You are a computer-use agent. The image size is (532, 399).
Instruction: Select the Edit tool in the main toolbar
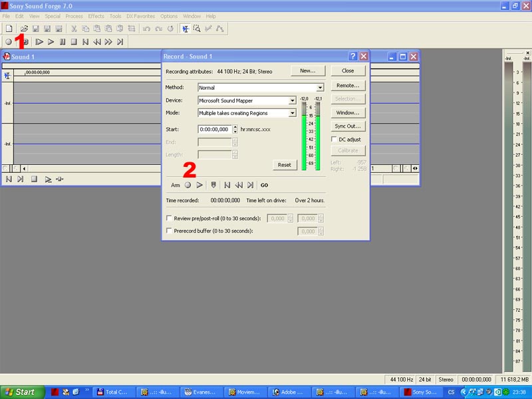coord(186,29)
